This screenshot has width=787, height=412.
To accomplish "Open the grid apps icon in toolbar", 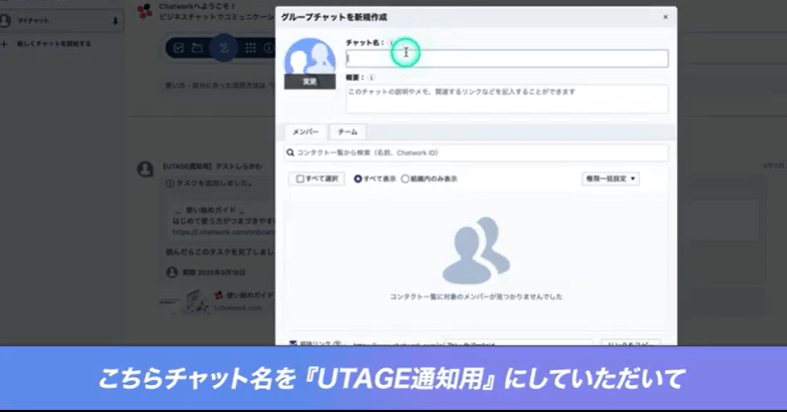I will point(250,47).
